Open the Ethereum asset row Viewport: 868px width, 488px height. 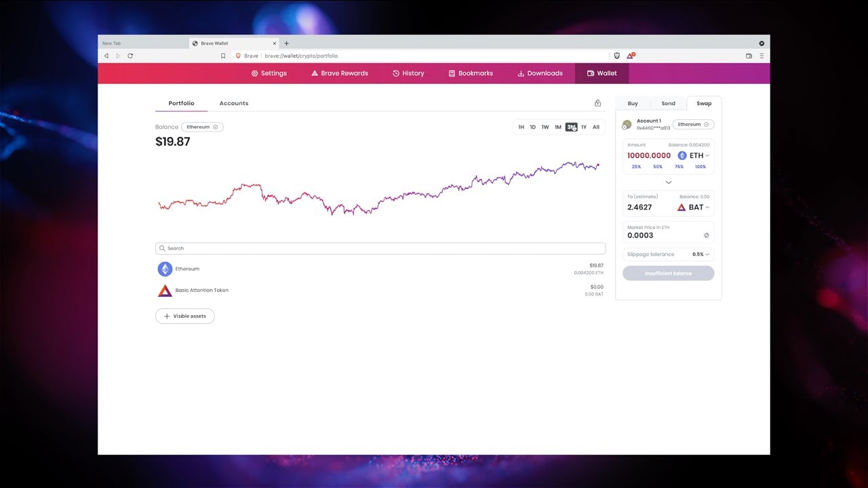380,269
